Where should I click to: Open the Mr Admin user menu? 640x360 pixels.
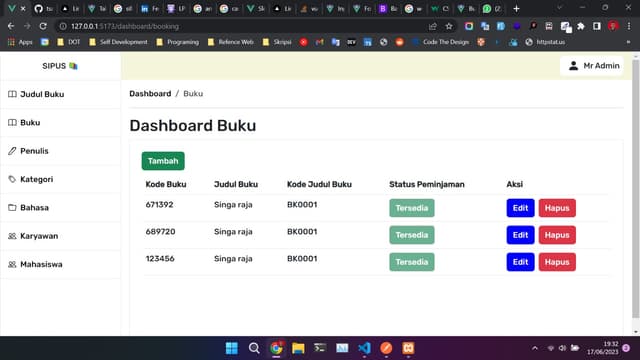click(x=591, y=66)
